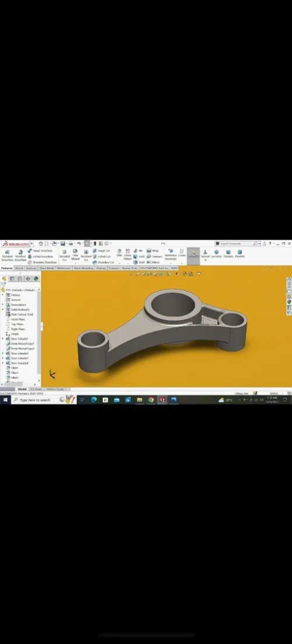Choose Swept Boss/Base
The width and height of the screenshot is (292, 644).
click(x=40, y=250)
